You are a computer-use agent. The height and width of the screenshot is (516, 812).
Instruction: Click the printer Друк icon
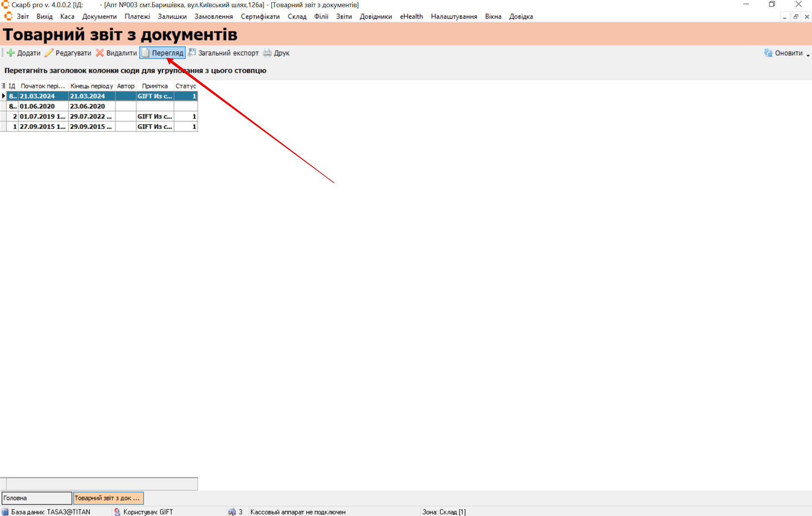coord(267,53)
